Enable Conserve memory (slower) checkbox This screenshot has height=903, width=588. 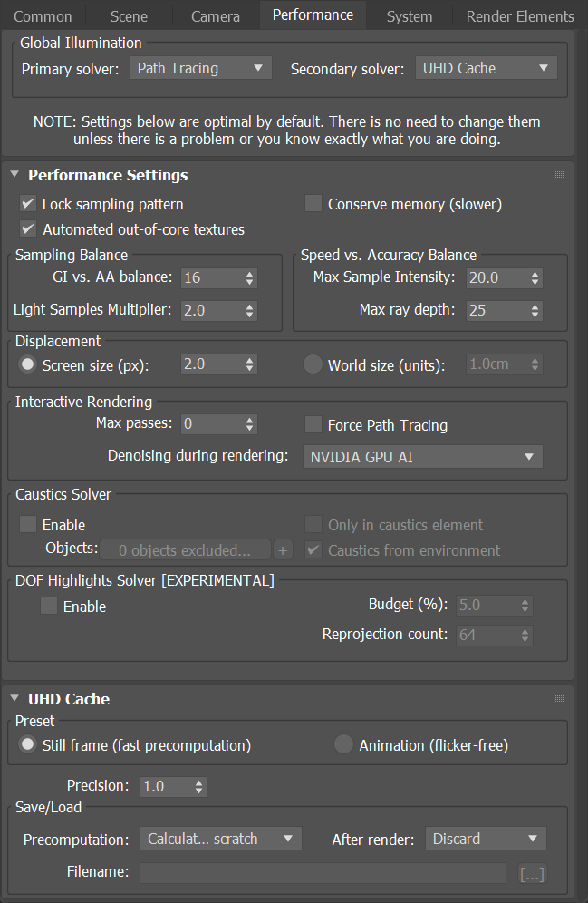click(x=313, y=203)
